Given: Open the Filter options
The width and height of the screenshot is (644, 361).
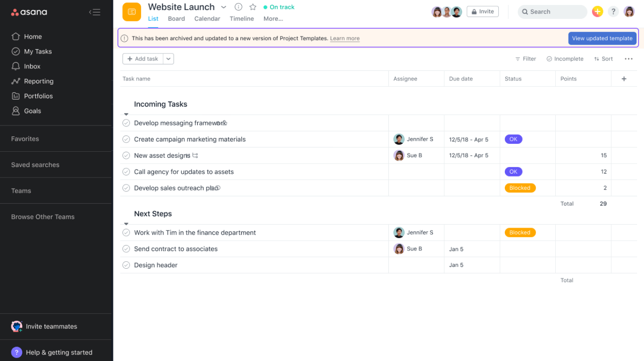Looking at the screenshot, I should pyautogui.click(x=526, y=59).
